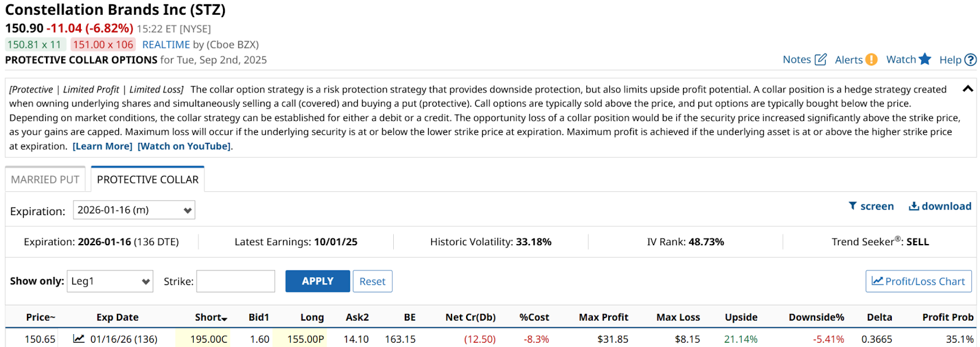980x347 pixels.
Task: Sort by the Short column header
Action: 211,318
